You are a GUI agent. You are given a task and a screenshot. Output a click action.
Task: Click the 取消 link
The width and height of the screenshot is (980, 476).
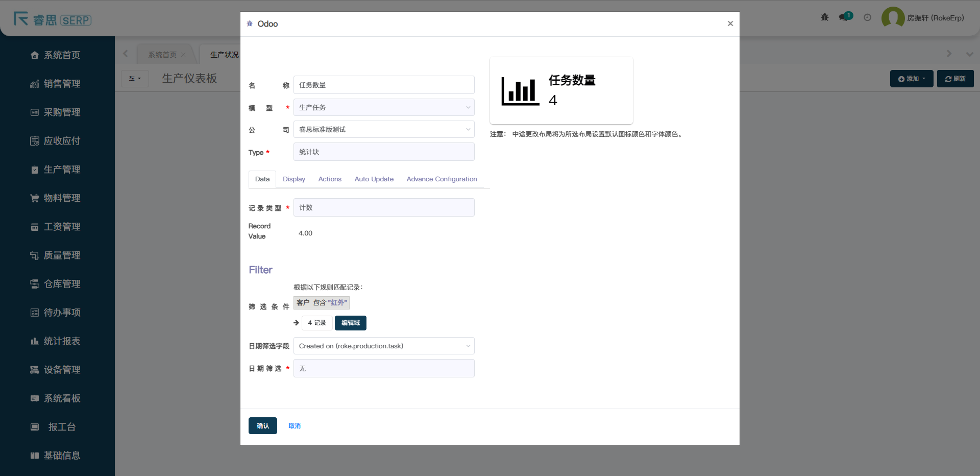295,426
